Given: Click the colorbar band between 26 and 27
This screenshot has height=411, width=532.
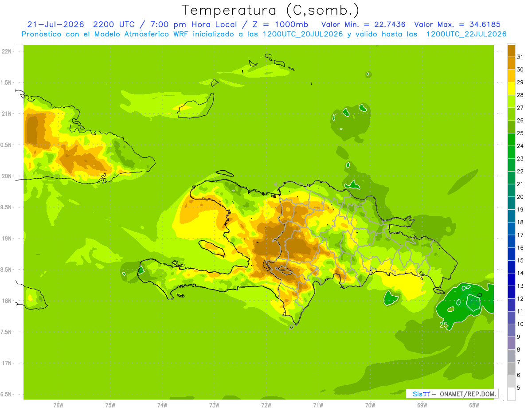Looking at the screenshot, I should coord(511,114).
